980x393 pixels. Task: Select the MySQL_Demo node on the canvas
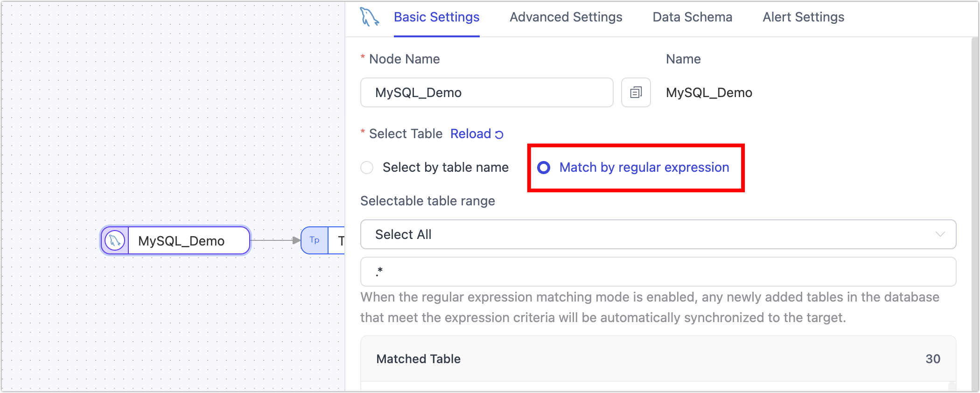pyautogui.click(x=182, y=240)
